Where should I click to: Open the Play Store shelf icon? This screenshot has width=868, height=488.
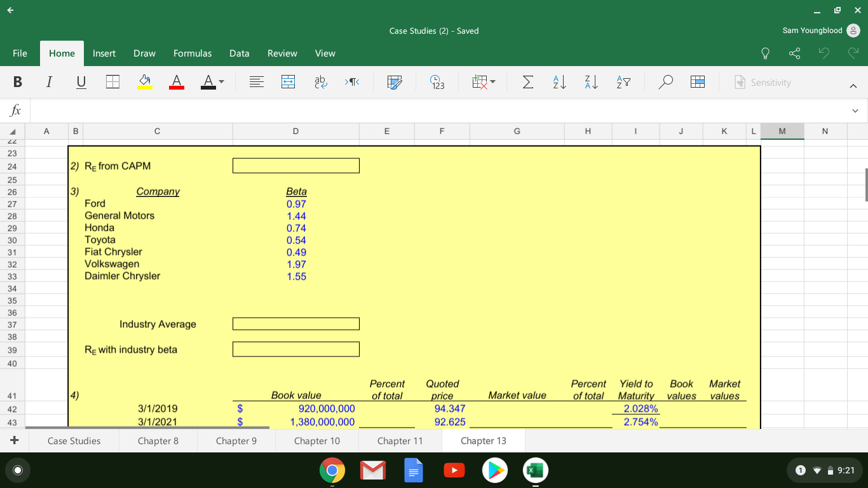pyautogui.click(x=495, y=471)
